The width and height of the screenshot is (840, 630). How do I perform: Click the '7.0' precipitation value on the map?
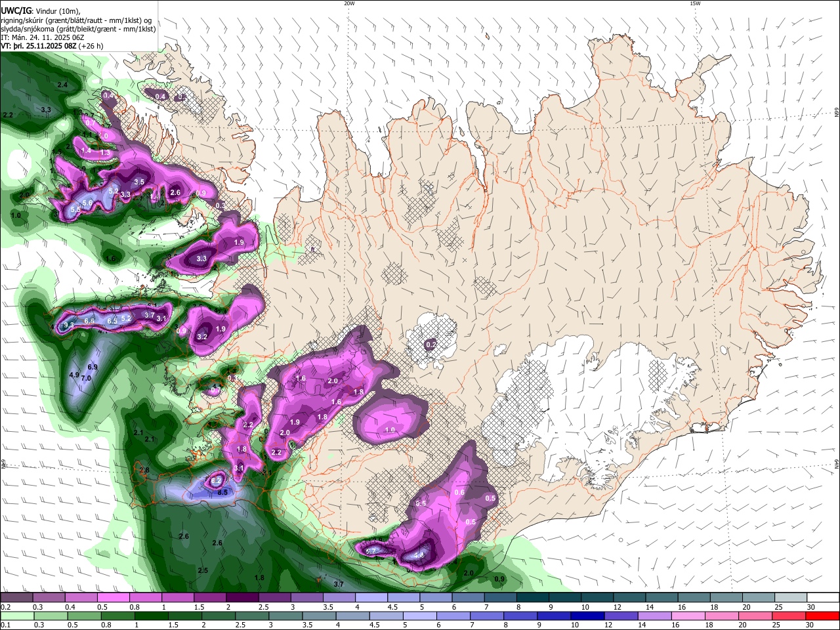pyautogui.click(x=86, y=378)
